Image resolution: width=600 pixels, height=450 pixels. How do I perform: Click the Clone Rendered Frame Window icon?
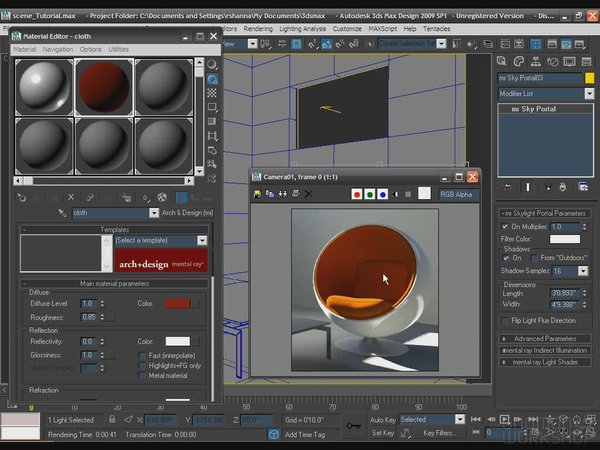pos(270,194)
